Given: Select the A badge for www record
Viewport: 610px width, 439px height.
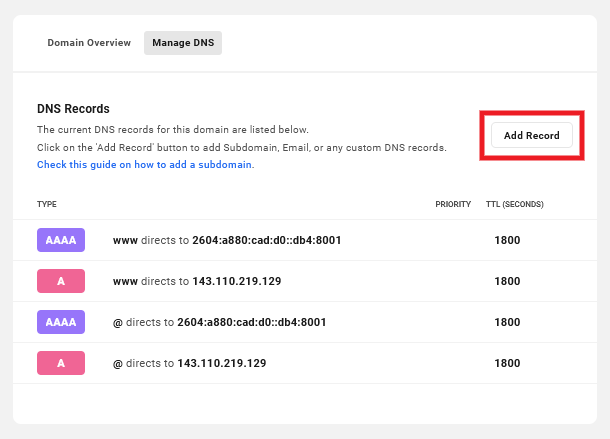Looking at the screenshot, I should tap(61, 281).
